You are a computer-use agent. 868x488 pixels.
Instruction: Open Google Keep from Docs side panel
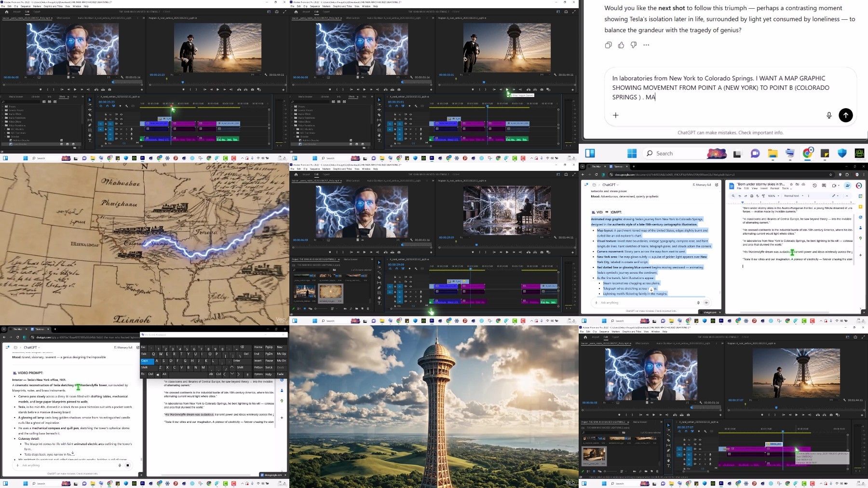tap(859, 207)
